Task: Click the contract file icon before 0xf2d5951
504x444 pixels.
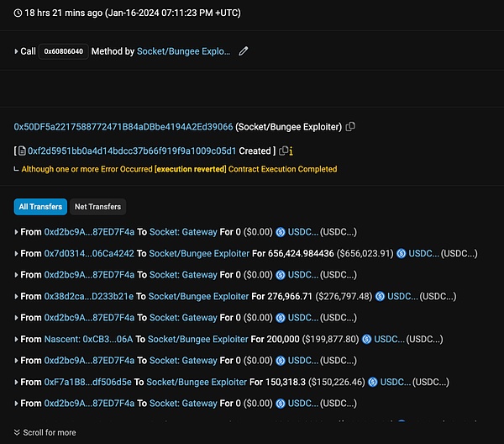Action: pos(23,151)
